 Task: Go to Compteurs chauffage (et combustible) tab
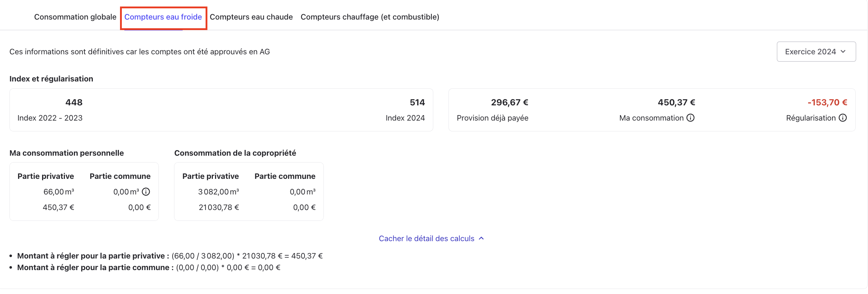point(370,17)
